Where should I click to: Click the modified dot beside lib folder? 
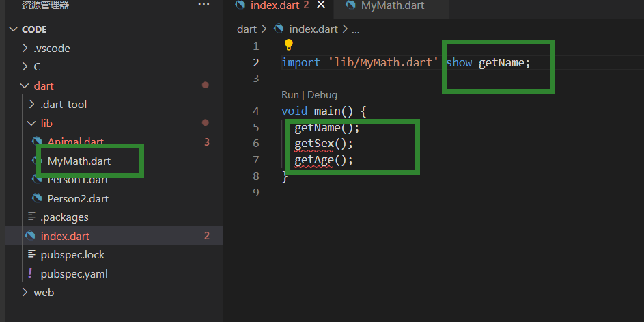click(x=206, y=122)
